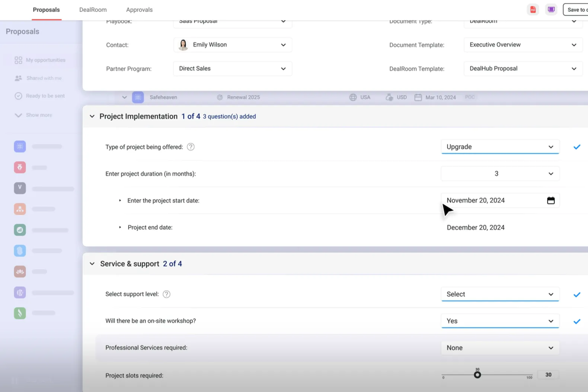Click the Shared with me people icon
The width and height of the screenshot is (588, 392).
pyautogui.click(x=18, y=78)
